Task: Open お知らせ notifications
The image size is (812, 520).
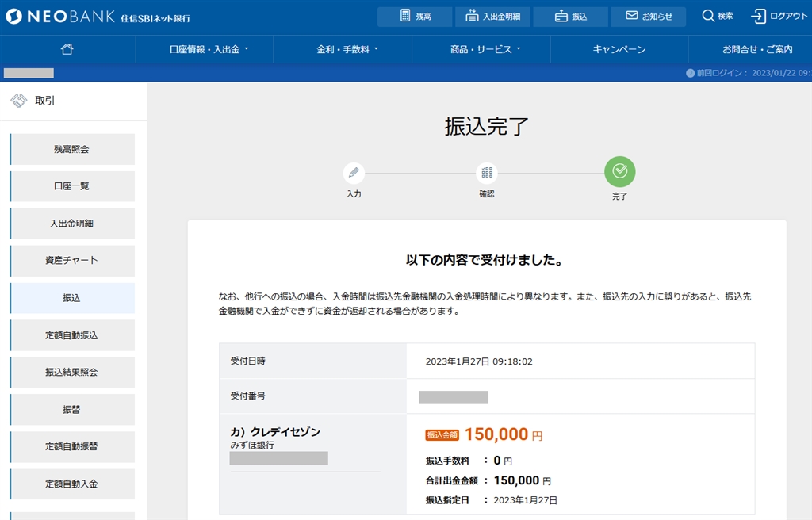Action: pos(649,17)
